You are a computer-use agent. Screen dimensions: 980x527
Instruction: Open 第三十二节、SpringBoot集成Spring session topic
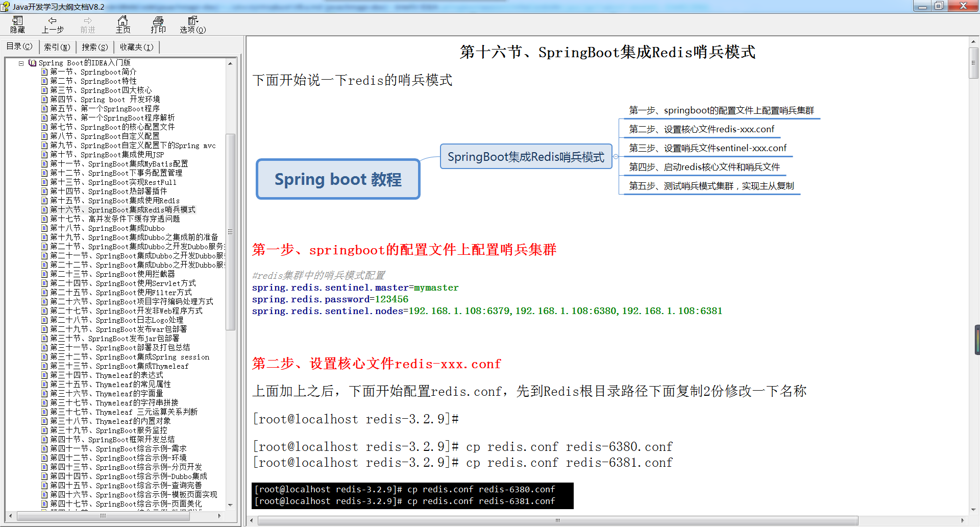(x=130, y=357)
